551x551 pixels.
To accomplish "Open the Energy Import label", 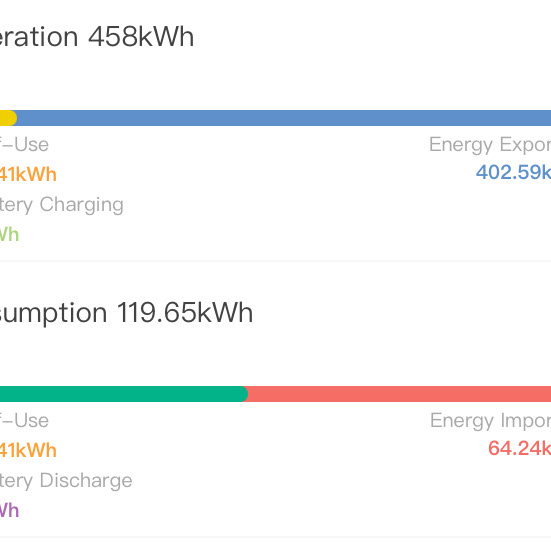I will (x=491, y=420).
